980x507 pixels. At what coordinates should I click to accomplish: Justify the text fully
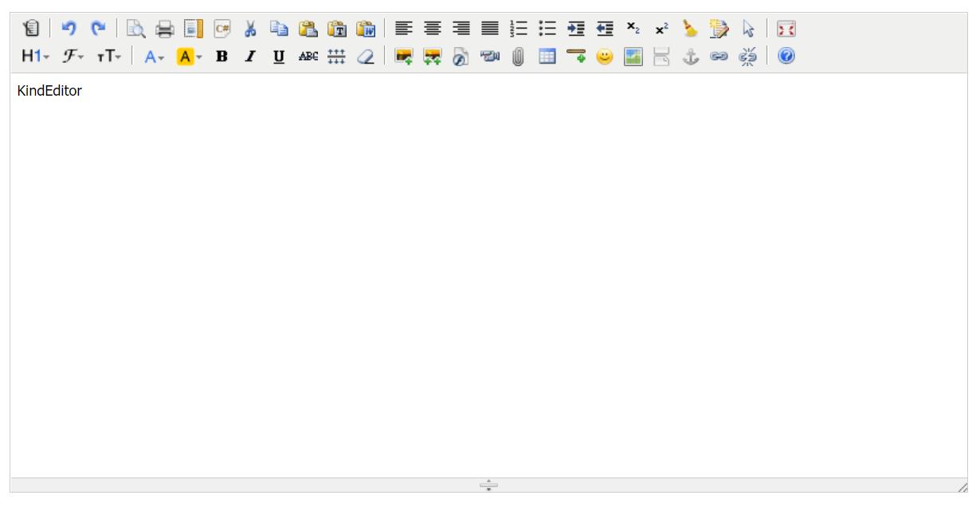pos(488,29)
